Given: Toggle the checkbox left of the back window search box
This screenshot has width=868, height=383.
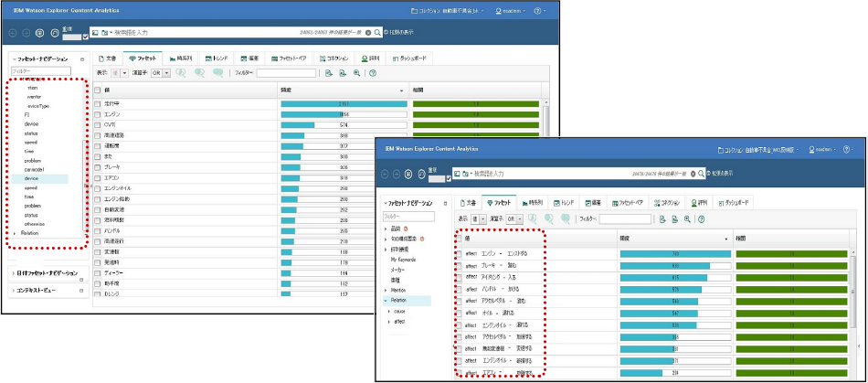Looking at the screenshot, I should [85, 37].
